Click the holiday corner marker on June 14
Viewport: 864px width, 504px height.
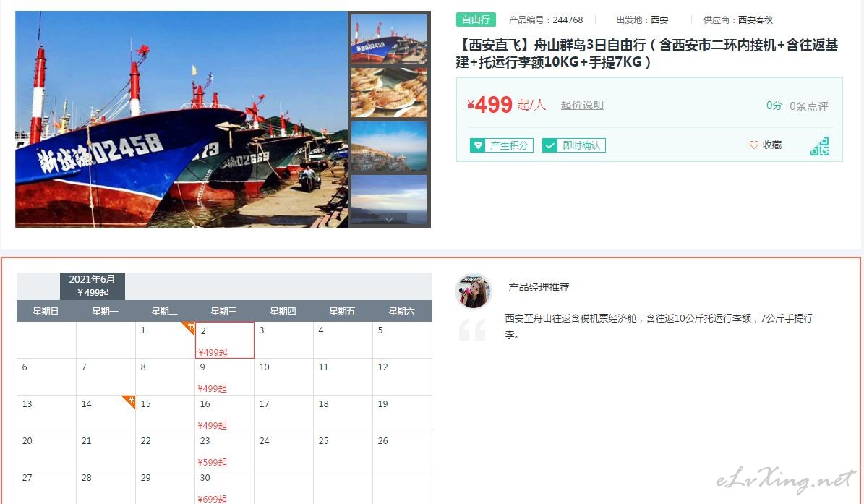coord(129,402)
